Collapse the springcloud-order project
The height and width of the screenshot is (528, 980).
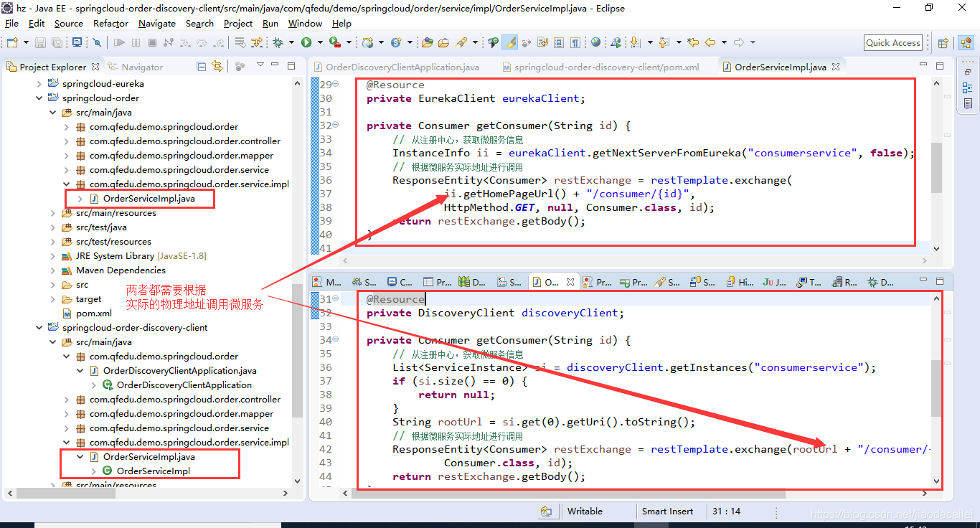coord(39,98)
